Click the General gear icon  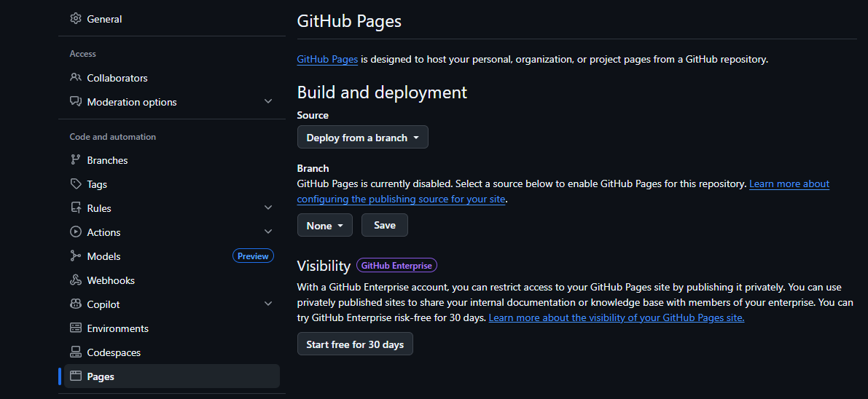(75, 19)
